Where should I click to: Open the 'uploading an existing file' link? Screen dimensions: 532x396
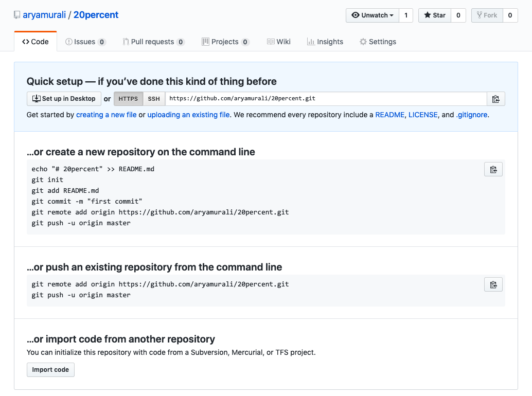click(x=188, y=115)
